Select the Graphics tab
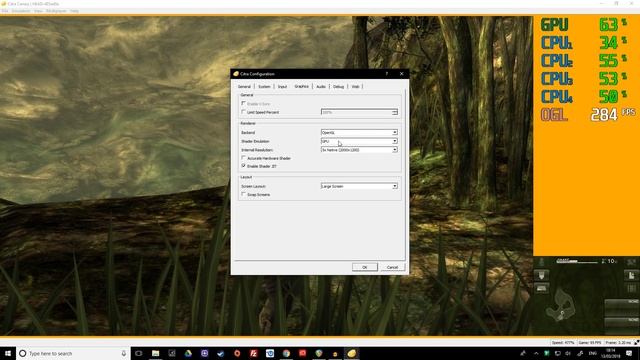This screenshot has height=360, width=640. [x=302, y=87]
